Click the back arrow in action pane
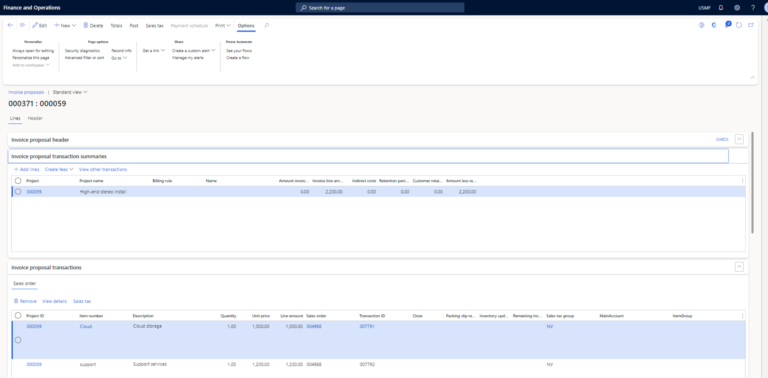Image resolution: width=768 pixels, height=378 pixels. (10, 25)
